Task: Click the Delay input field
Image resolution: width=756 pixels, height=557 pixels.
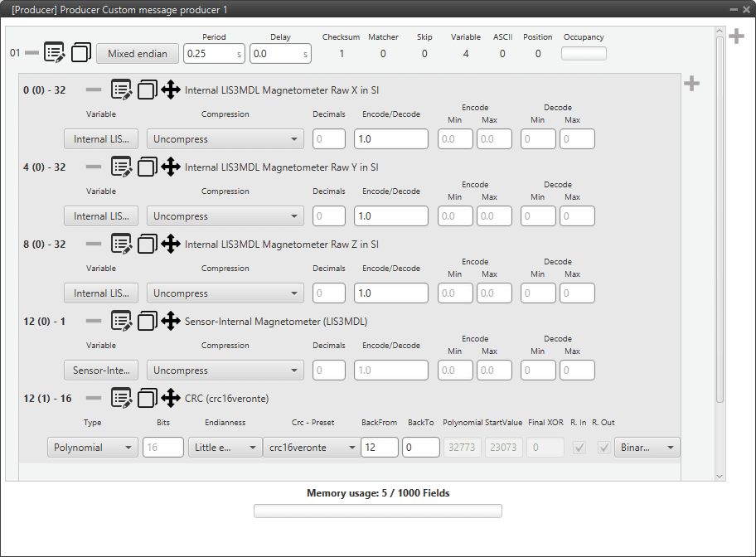Action: point(281,54)
